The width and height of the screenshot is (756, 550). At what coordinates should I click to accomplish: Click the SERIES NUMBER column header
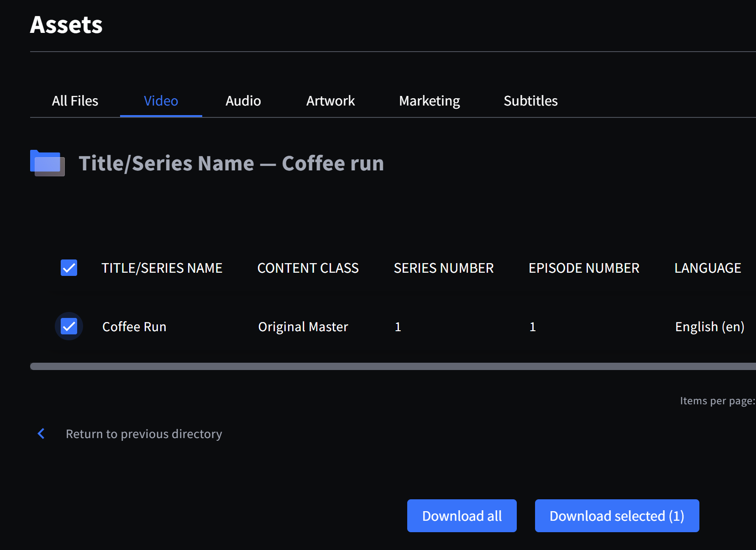444,268
